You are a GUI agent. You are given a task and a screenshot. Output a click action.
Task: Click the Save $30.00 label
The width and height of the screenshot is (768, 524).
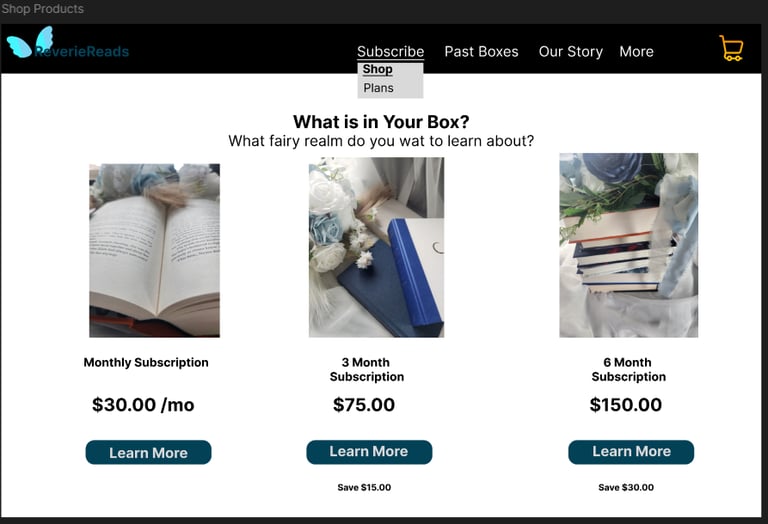point(626,487)
